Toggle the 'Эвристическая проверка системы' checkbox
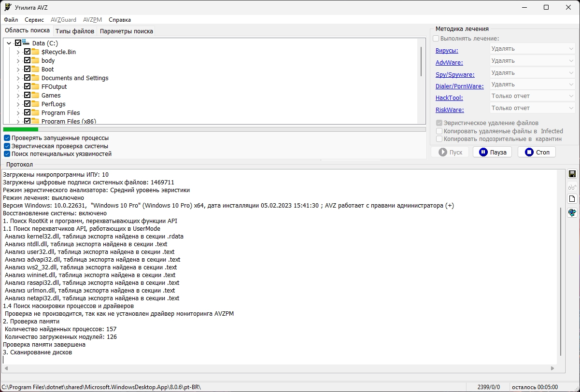 coord(7,146)
